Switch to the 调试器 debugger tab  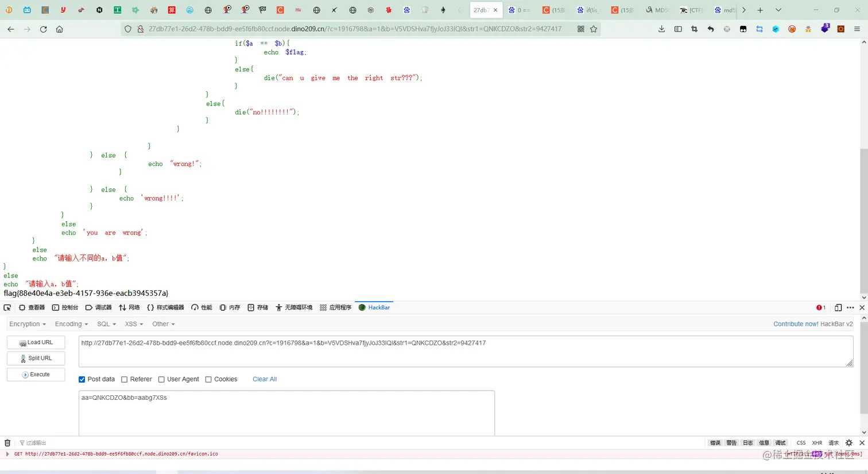(x=98, y=307)
